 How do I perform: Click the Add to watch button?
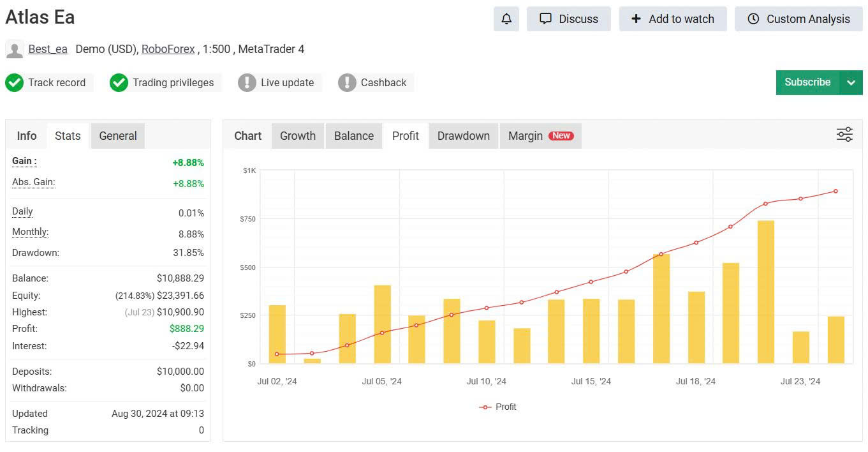(x=672, y=19)
